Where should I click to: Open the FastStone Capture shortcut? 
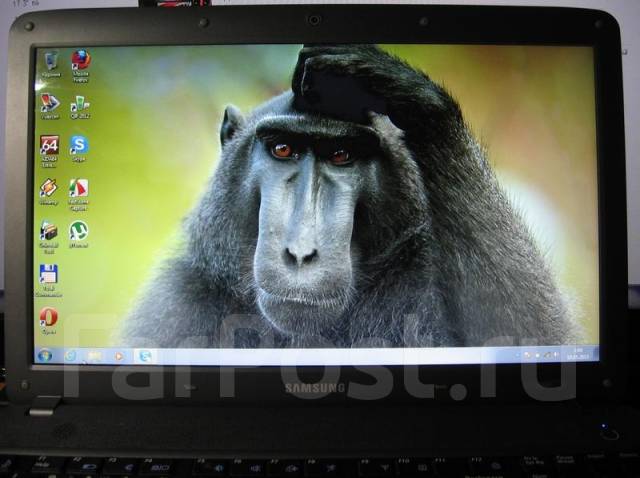tap(78, 190)
